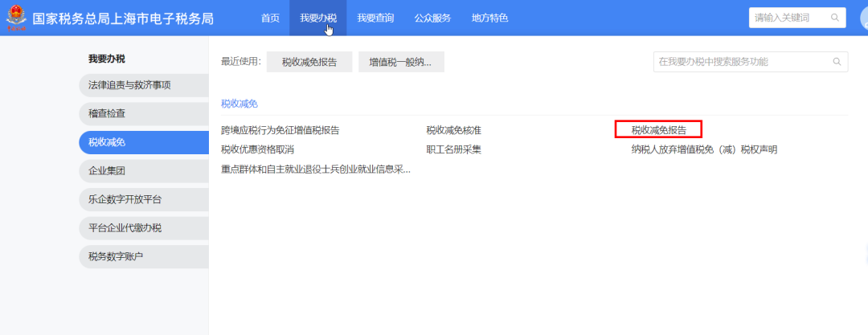Open the highlighted 税收减免报告 link

coord(658,129)
